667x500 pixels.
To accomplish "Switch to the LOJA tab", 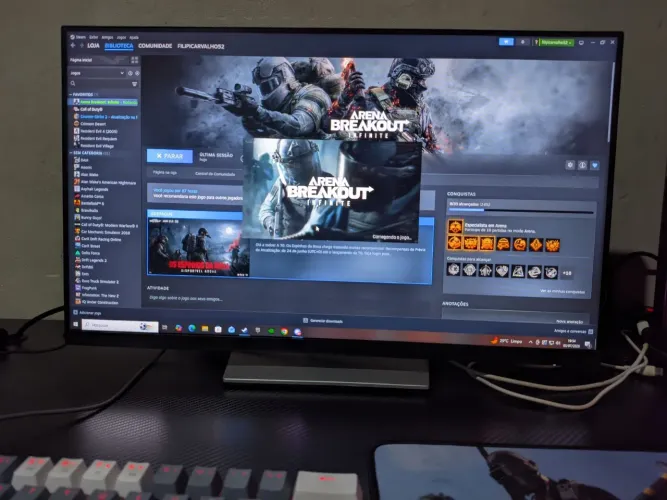I will point(93,46).
